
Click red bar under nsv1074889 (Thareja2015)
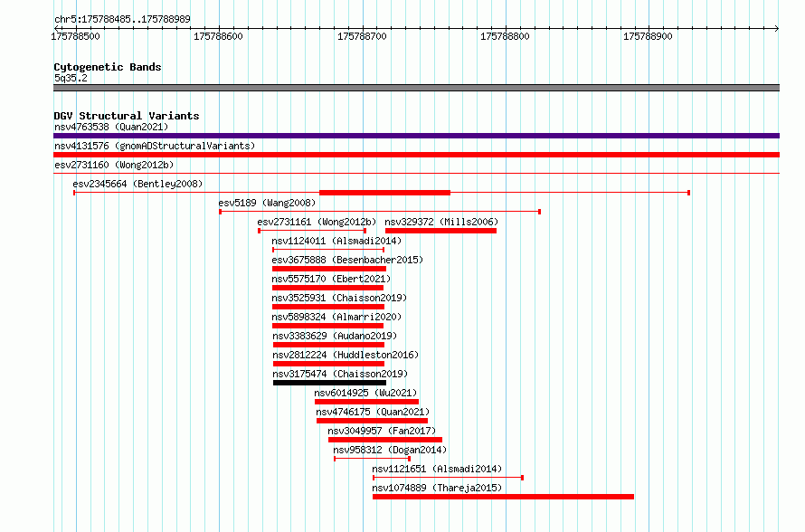503,497
